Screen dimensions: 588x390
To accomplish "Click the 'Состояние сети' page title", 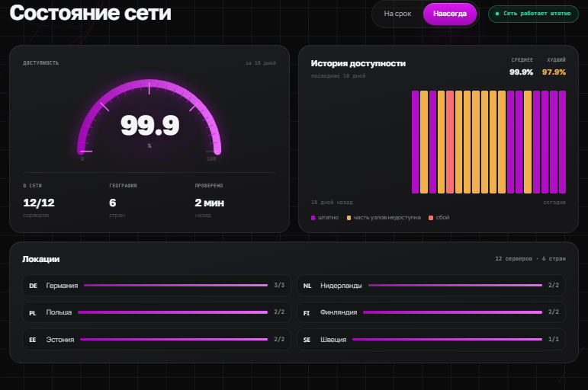I will [x=91, y=13].
